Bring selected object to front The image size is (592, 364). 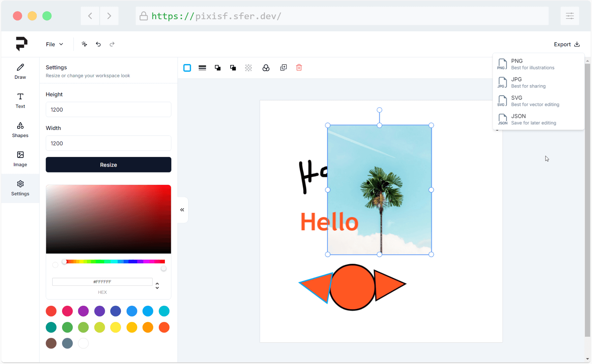coord(218,68)
